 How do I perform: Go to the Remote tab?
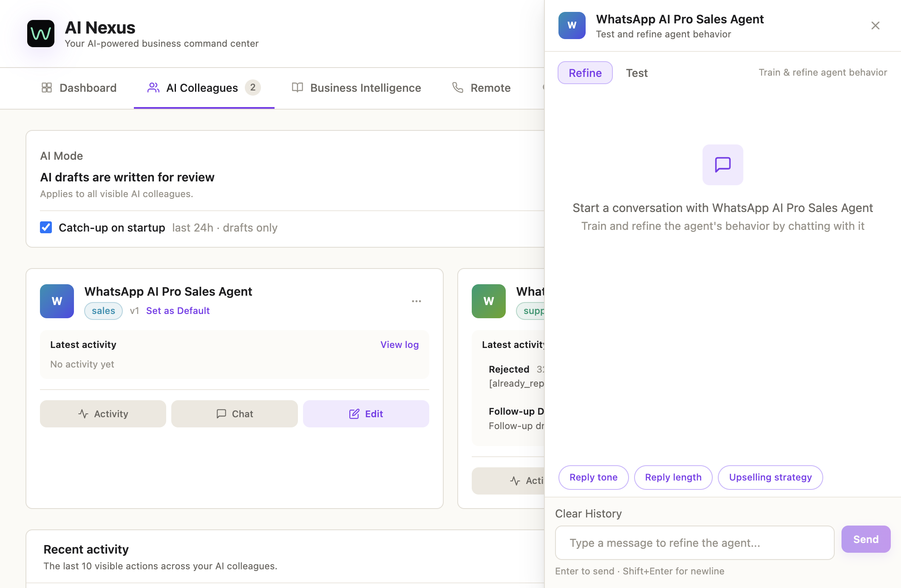482,88
